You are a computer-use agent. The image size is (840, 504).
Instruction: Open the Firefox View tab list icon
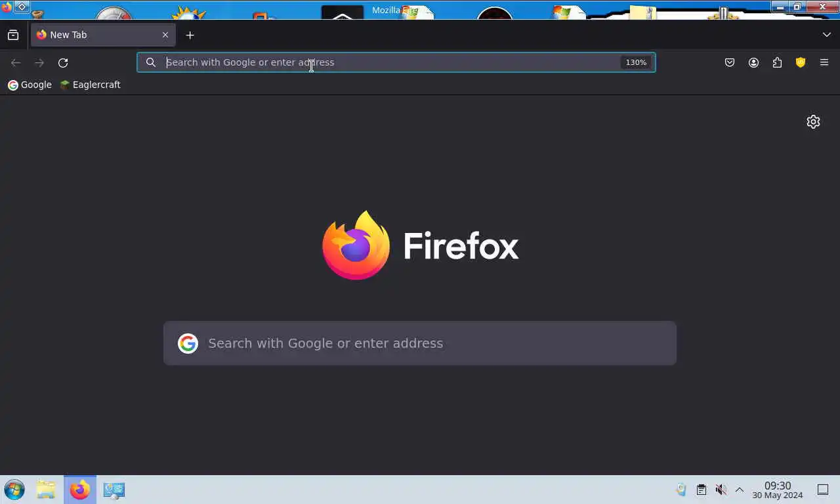pos(13,35)
